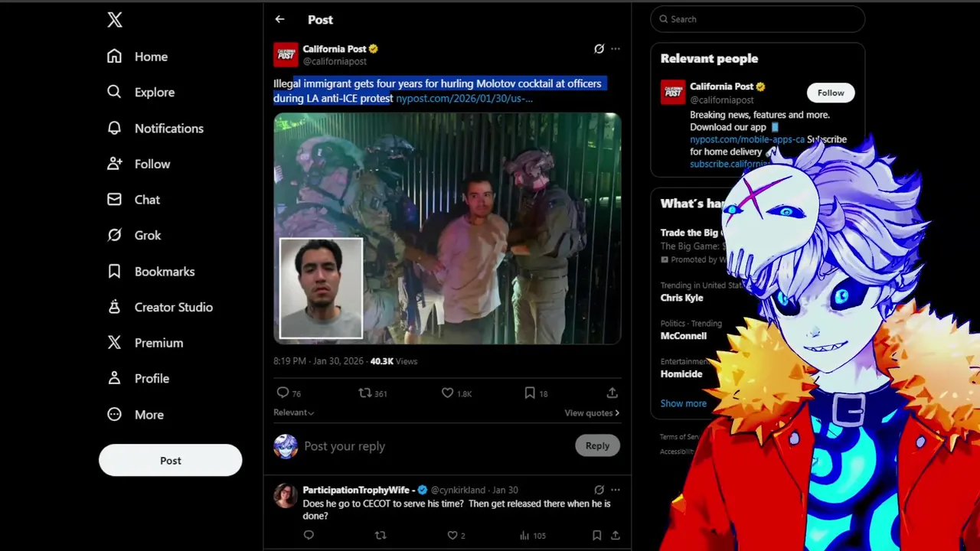Open the Follow page in the sidebar
Image resolution: width=980 pixels, height=551 pixels.
point(138,164)
